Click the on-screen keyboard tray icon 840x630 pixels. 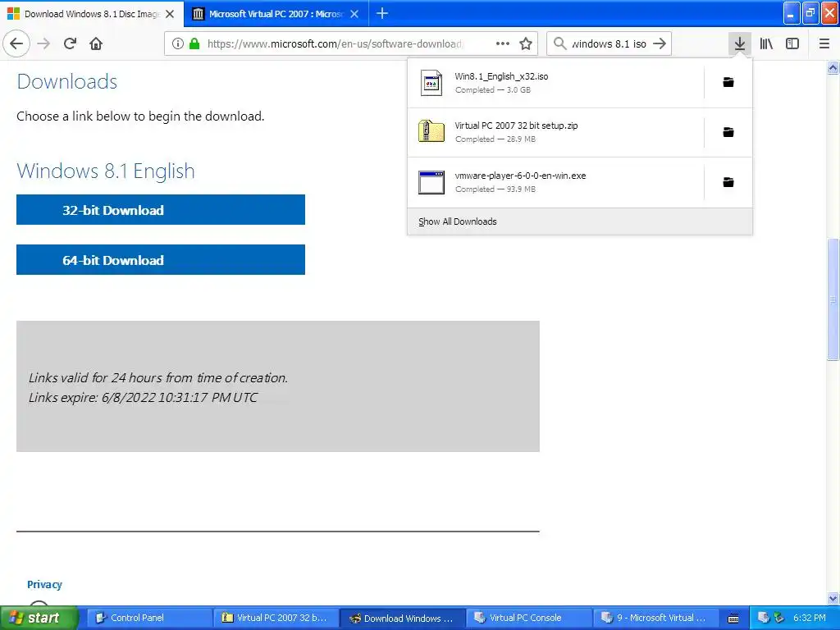point(733,619)
